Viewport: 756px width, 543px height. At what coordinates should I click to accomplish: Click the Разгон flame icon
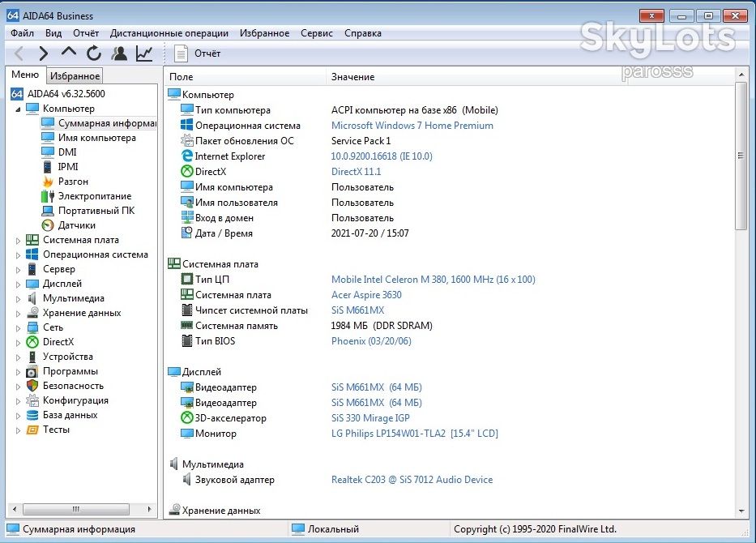48,182
